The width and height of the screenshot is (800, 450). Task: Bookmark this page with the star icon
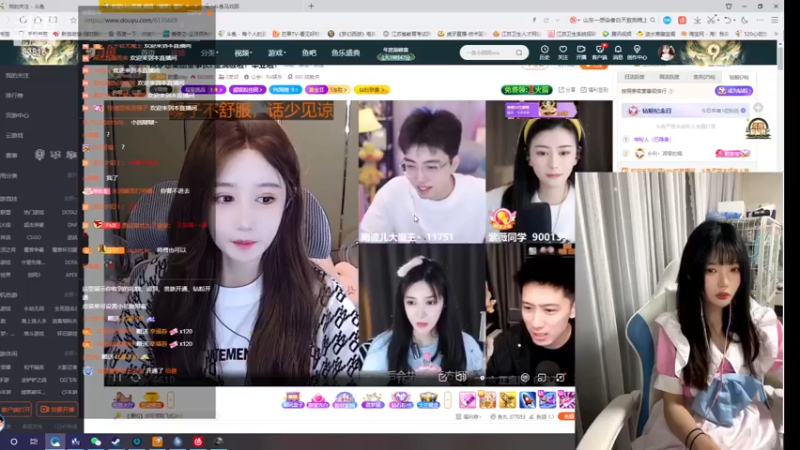73,20
